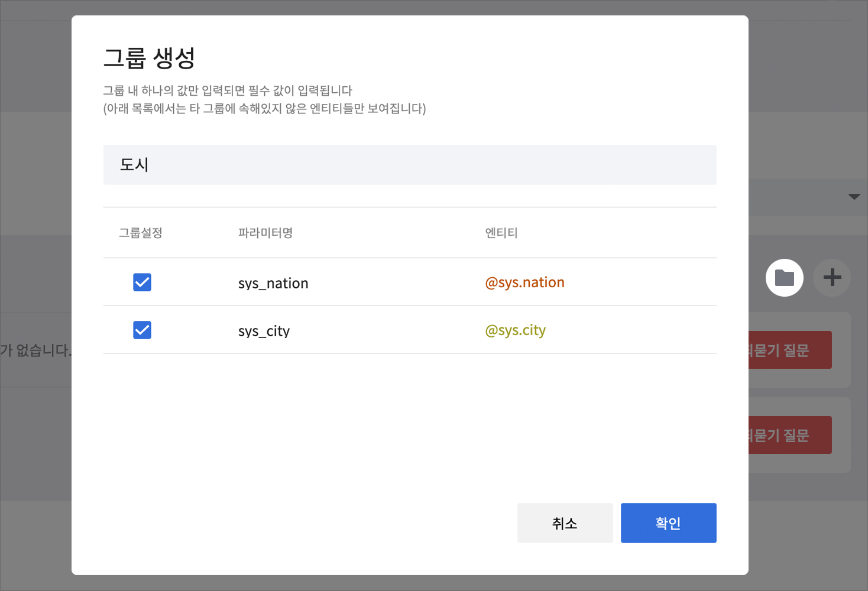Click the folder group icon
868x591 pixels.
click(784, 278)
